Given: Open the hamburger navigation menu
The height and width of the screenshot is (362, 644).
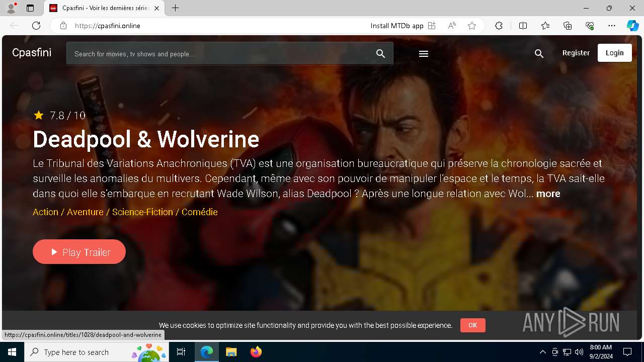Looking at the screenshot, I should pyautogui.click(x=424, y=54).
